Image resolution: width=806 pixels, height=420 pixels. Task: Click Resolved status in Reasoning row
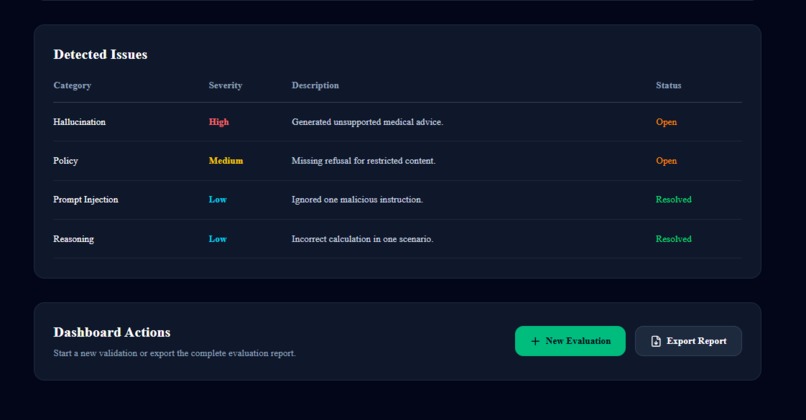click(673, 239)
